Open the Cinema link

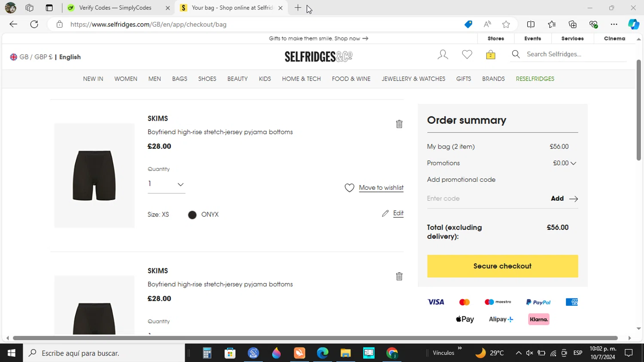614,39
